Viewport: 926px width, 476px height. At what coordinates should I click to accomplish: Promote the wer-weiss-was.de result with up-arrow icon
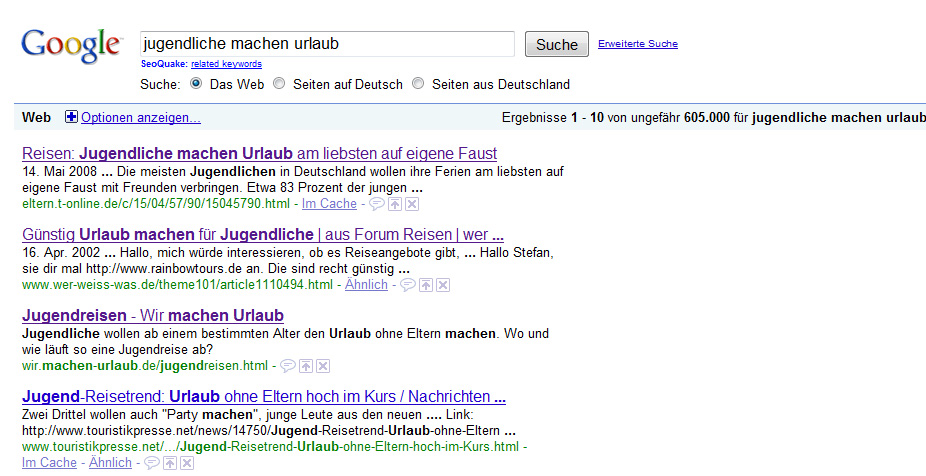click(x=426, y=285)
